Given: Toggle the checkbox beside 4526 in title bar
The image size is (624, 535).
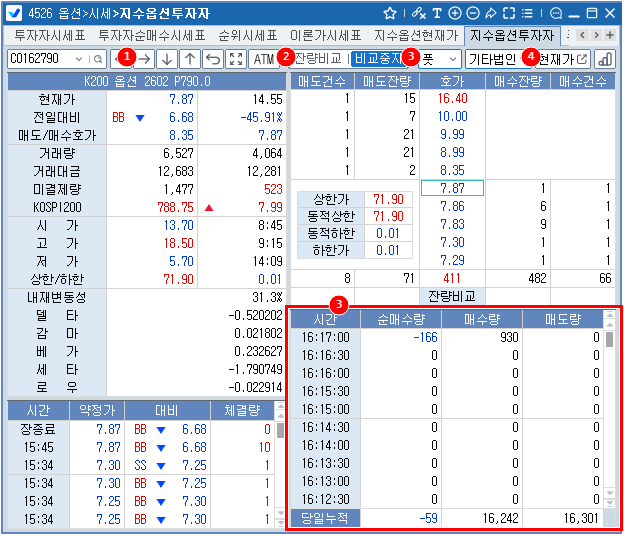Looking at the screenshot, I should point(15,13).
